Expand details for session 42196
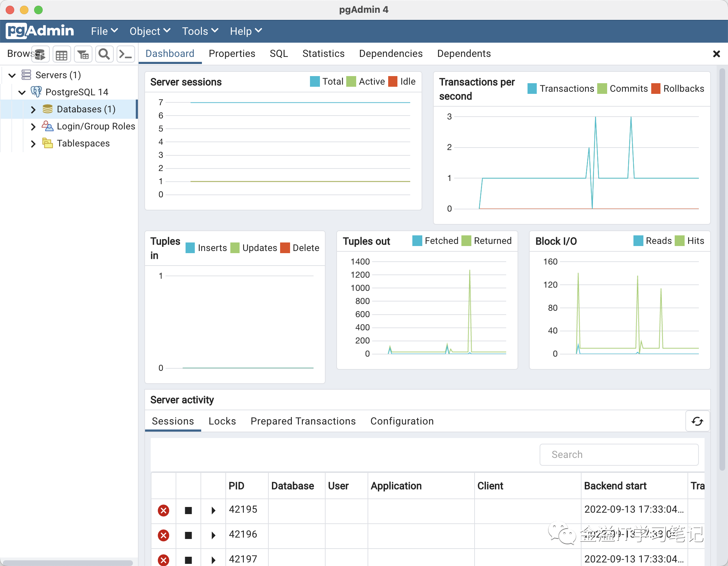The height and width of the screenshot is (566, 728). click(x=213, y=535)
